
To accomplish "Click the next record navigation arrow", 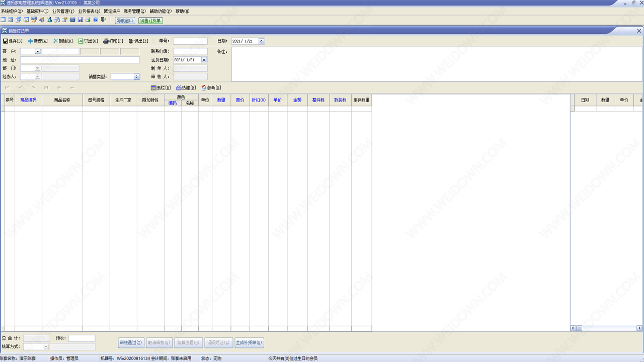I will coord(33,88).
